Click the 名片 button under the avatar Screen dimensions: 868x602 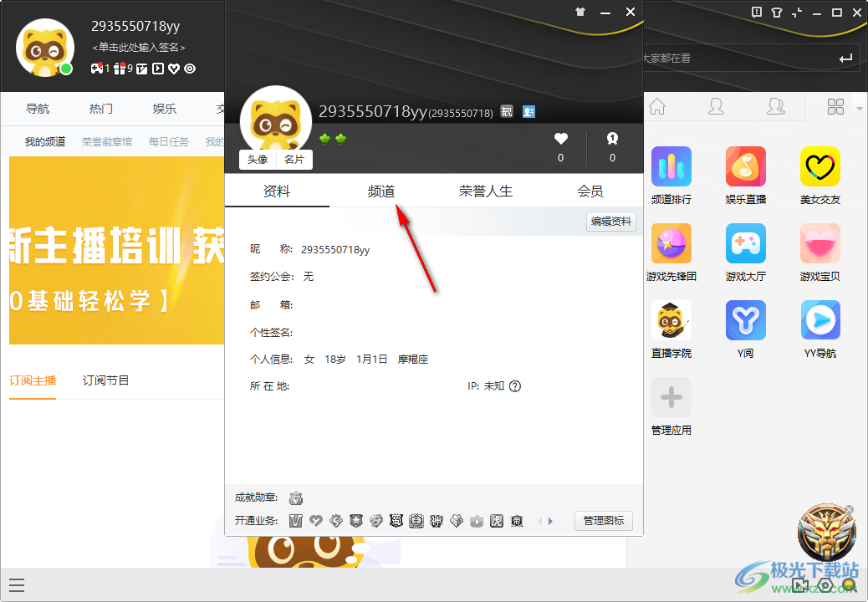(x=294, y=160)
